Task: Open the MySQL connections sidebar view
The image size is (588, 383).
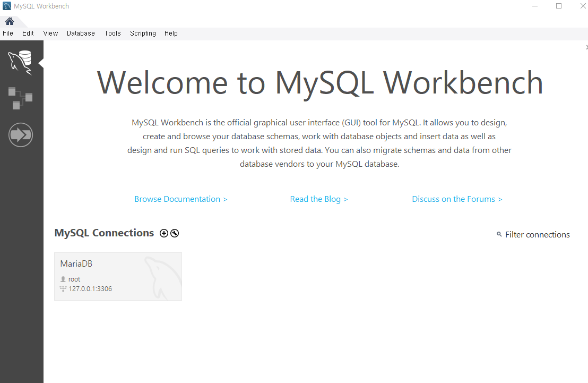Action: click(x=20, y=62)
